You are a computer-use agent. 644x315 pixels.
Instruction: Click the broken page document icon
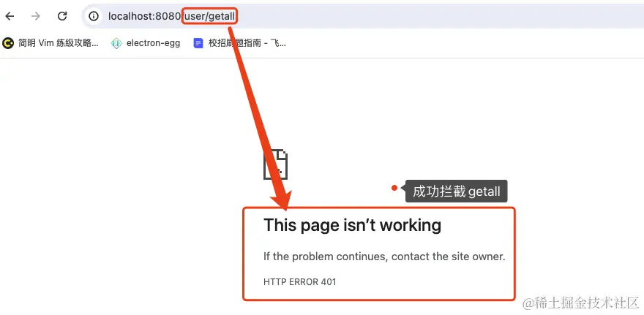275,164
